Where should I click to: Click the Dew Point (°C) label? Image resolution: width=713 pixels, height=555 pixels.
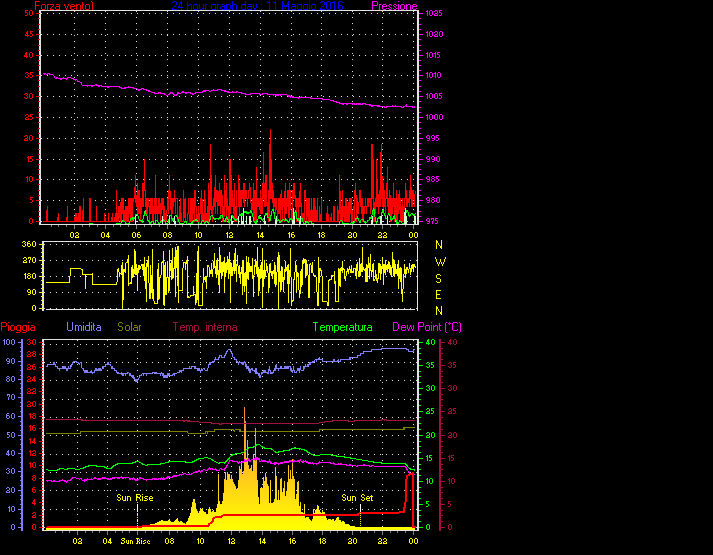pyautogui.click(x=427, y=327)
